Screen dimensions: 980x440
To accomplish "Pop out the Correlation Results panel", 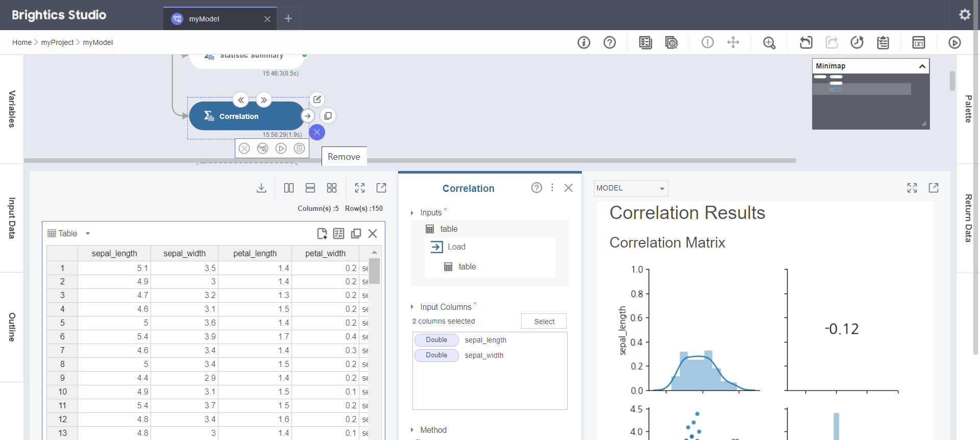I will point(934,188).
